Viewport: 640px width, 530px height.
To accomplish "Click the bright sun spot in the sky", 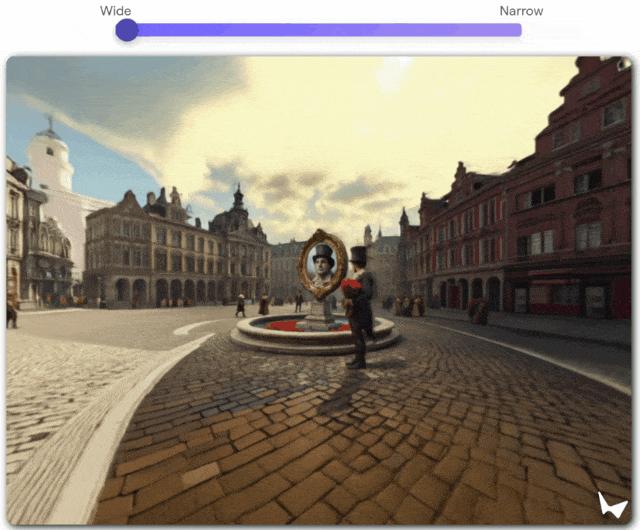I will 391,73.
